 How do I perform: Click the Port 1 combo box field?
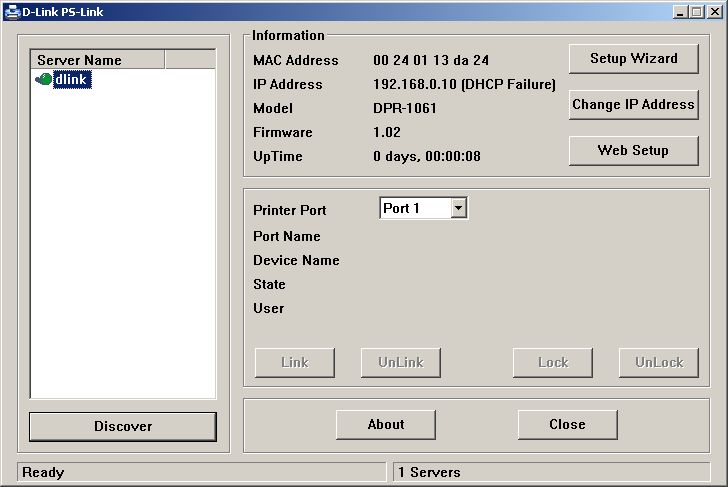[x=423, y=208]
